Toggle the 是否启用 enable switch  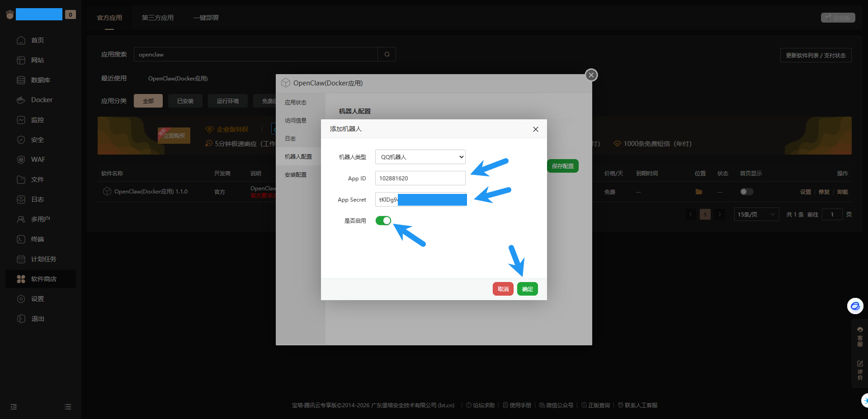[383, 221]
